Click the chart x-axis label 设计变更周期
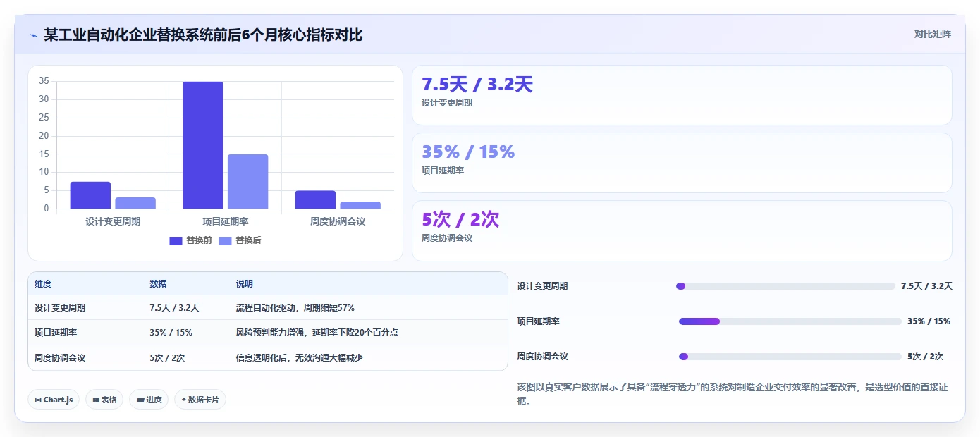980x437 pixels. (113, 221)
